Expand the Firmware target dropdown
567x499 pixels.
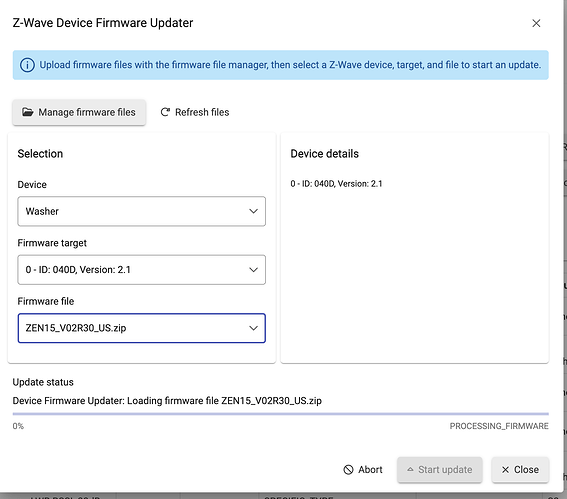tap(141, 270)
